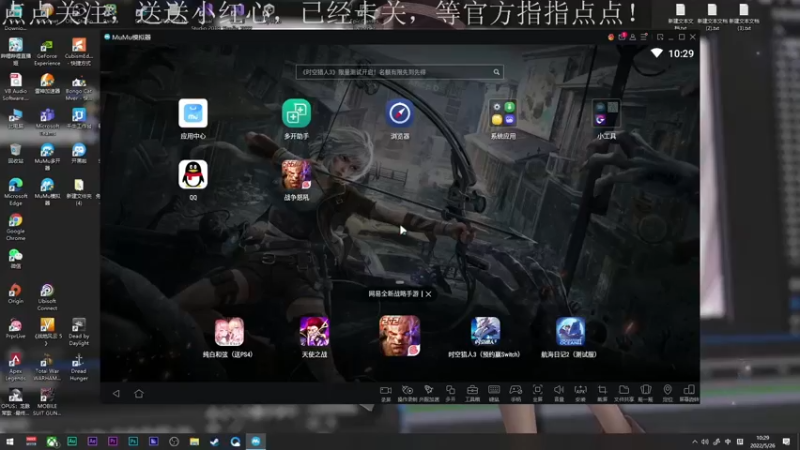Click the MuMu title bar user account icon

633,37
